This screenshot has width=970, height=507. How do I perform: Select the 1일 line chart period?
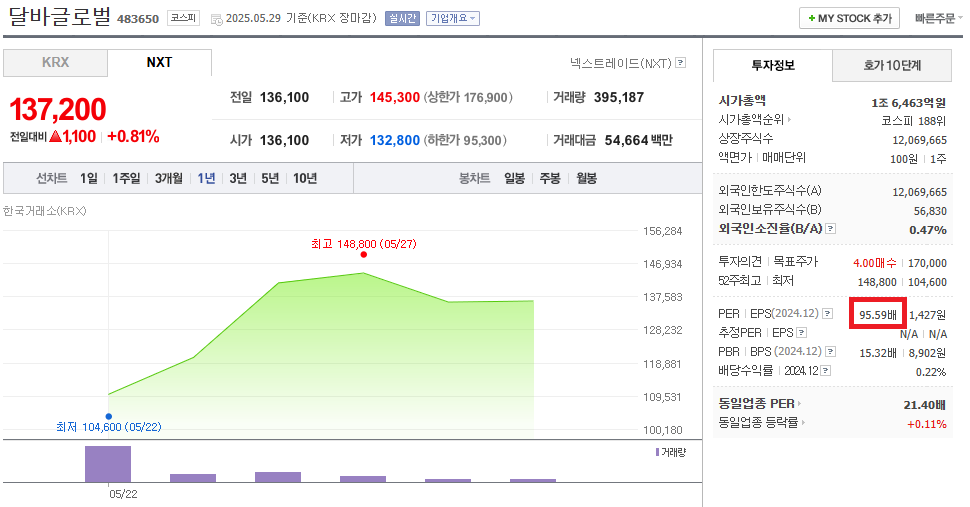[88, 178]
